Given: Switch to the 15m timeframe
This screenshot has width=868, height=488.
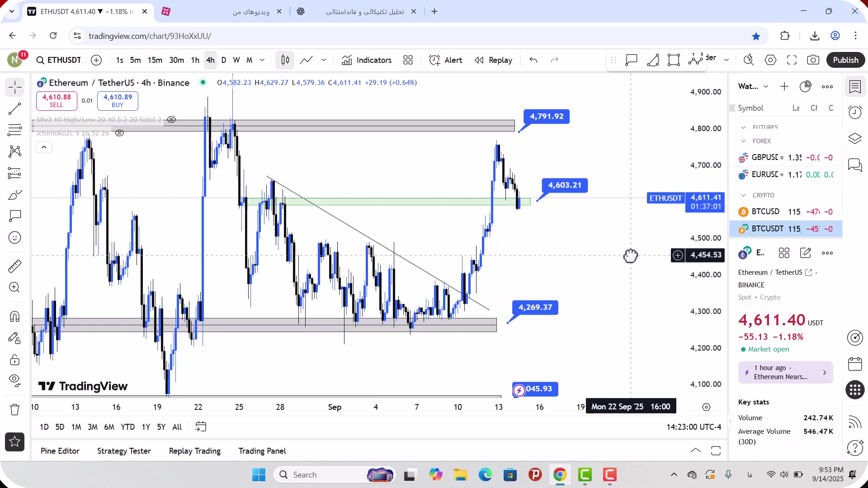Looking at the screenshot, I should pyautogui.click(x=155, y=60).
